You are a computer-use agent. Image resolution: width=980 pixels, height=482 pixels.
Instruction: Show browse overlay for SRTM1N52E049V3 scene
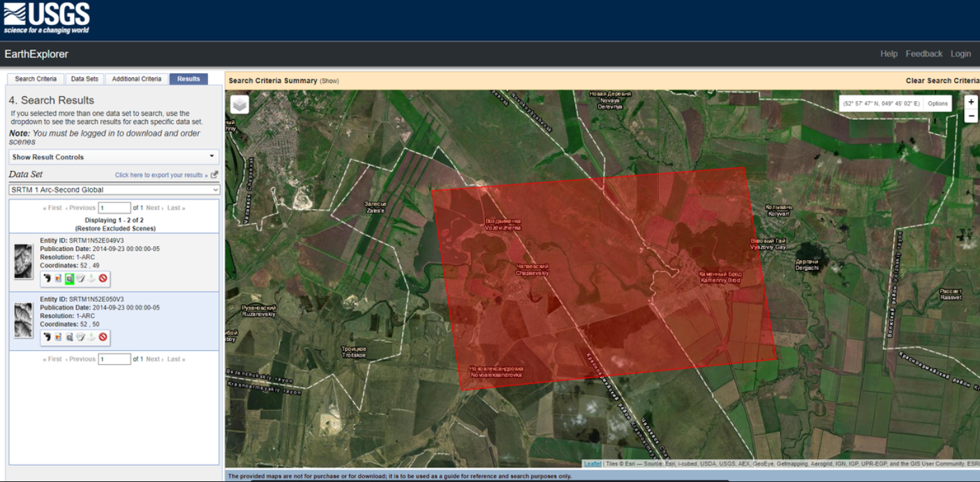click(58, 278)
